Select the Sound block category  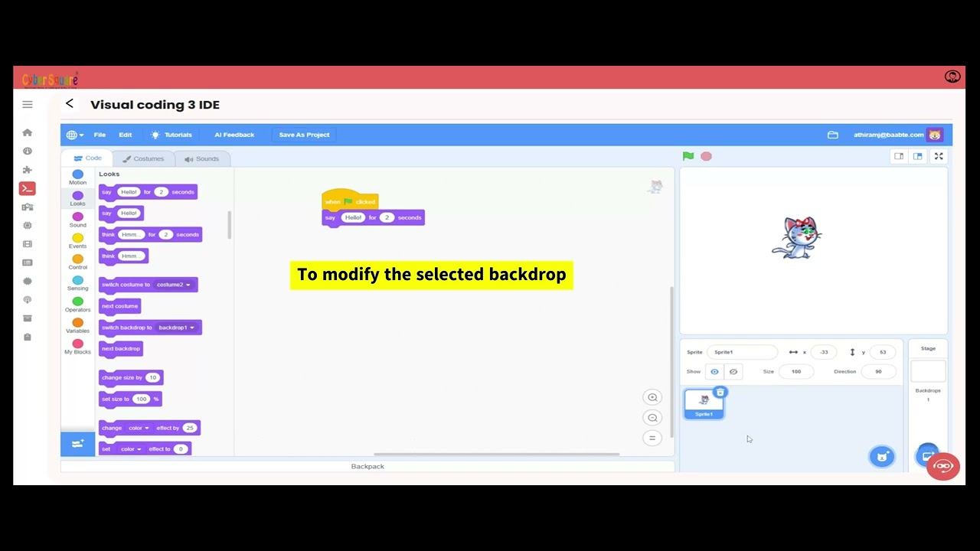click(x=77, y=220)
